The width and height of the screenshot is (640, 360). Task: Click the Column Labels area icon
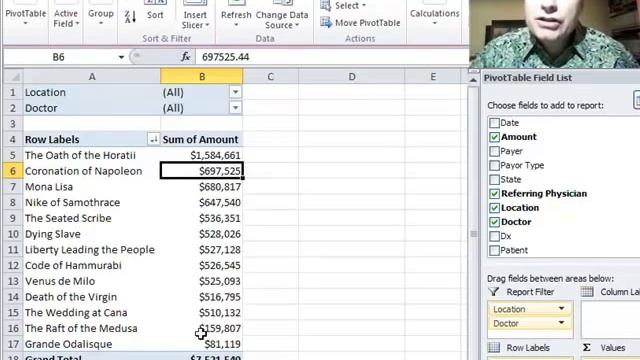click(x=587, y=291)
